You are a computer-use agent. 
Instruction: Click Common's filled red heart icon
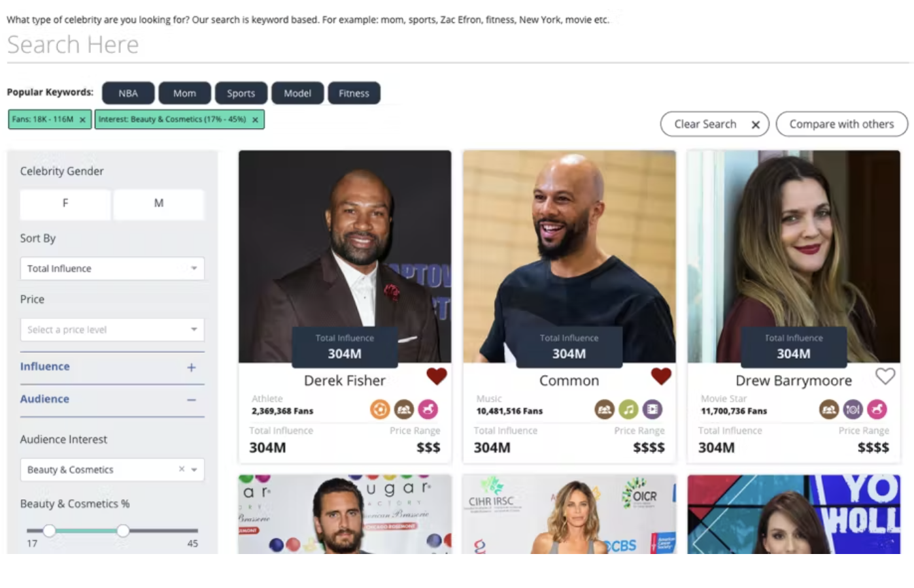(661, 376)
